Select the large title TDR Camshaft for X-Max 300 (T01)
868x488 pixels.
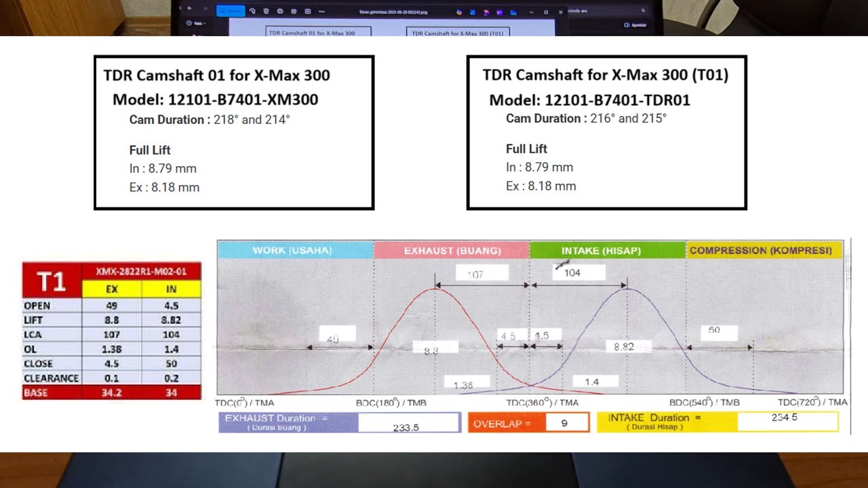605,75
